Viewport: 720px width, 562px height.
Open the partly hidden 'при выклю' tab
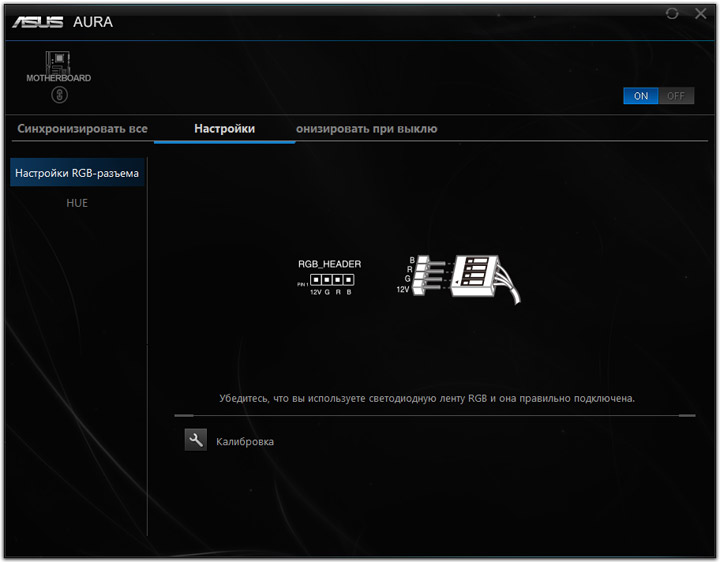pos(366,129)
